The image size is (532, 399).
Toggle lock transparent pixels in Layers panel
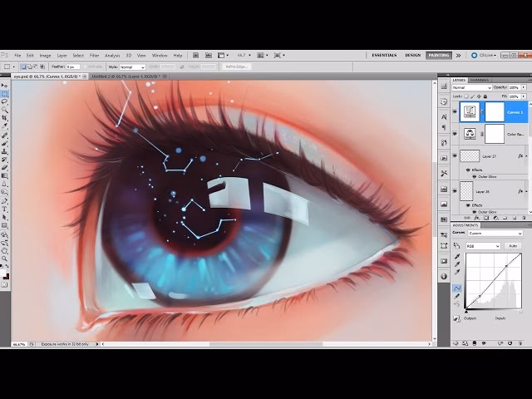465,96
